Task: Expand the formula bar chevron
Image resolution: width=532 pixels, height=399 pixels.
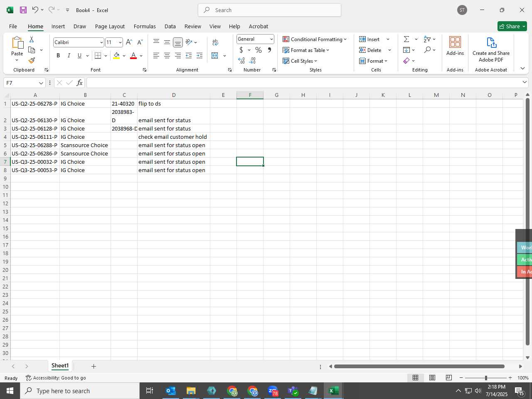Action: 525,82
